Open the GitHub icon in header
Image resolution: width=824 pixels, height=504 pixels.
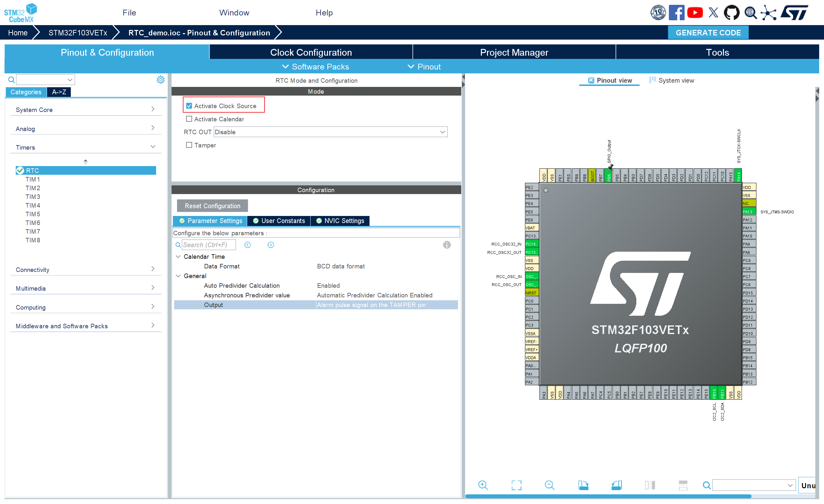click(x=731, y=13)
